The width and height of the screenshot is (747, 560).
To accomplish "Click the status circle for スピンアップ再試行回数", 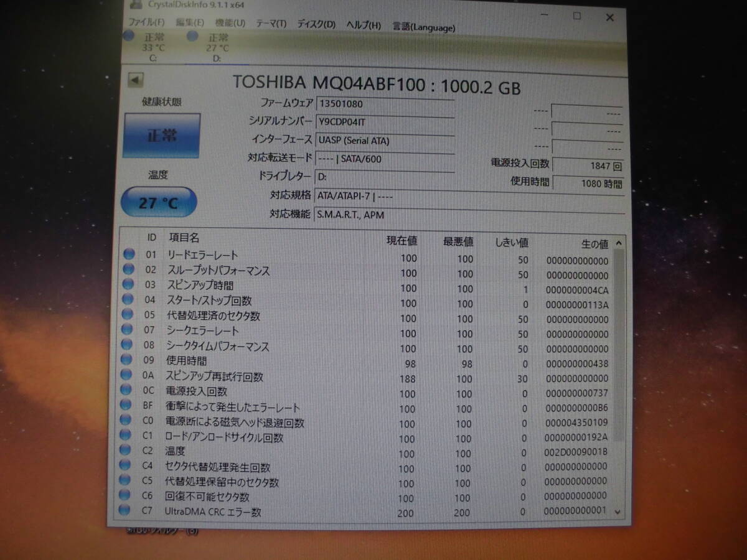I will tap(127, 374).
